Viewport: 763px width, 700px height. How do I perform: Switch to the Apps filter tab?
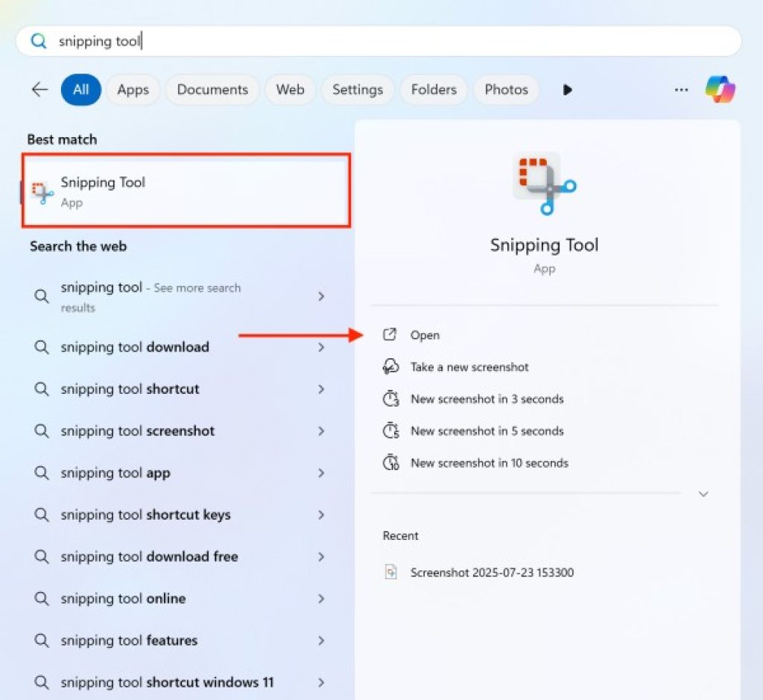point(133,89)
